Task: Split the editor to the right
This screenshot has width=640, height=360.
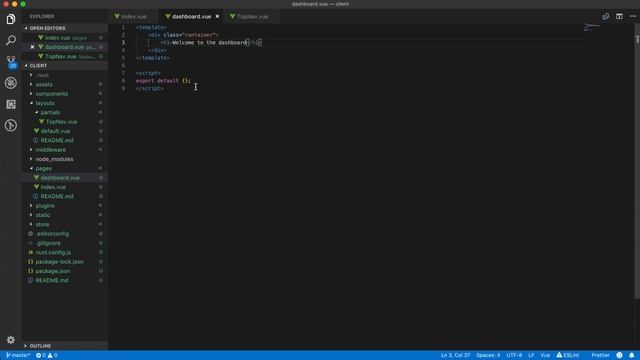Action: click(x=619, y=16)
